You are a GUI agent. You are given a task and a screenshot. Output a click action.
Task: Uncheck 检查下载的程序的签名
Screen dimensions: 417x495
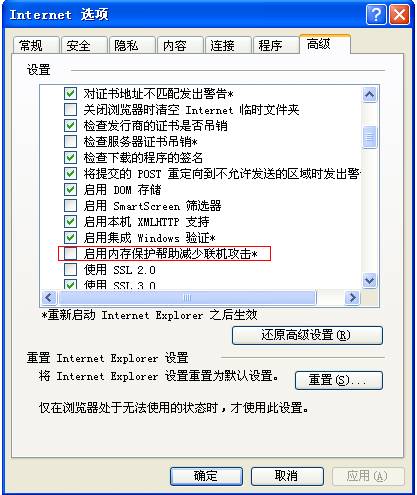[70, 158]
